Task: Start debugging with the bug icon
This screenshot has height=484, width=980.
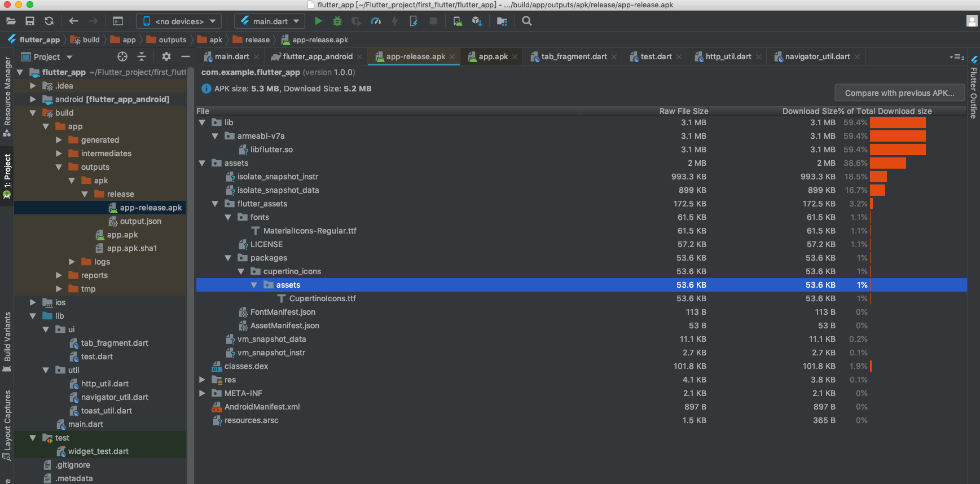Action: tap(337, 21)
